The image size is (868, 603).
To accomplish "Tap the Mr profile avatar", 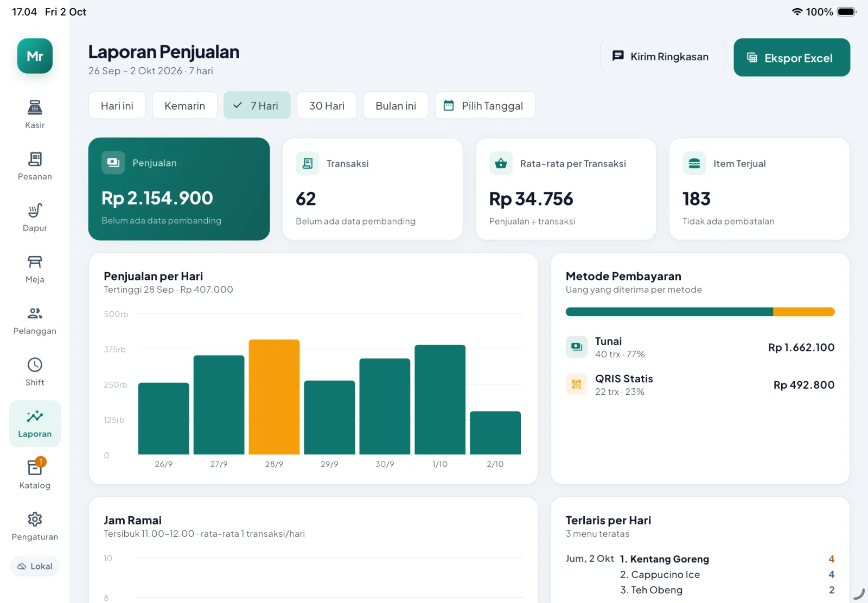I will [35, 56].
